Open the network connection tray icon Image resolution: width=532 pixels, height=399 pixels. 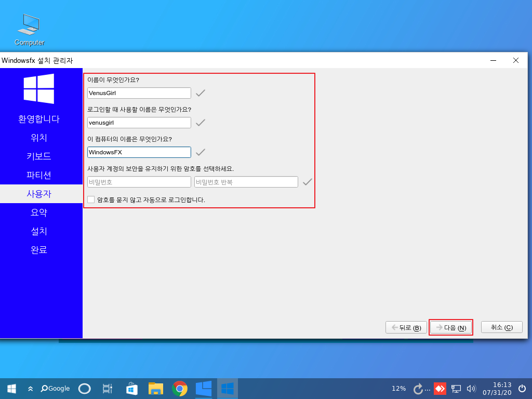456,389
